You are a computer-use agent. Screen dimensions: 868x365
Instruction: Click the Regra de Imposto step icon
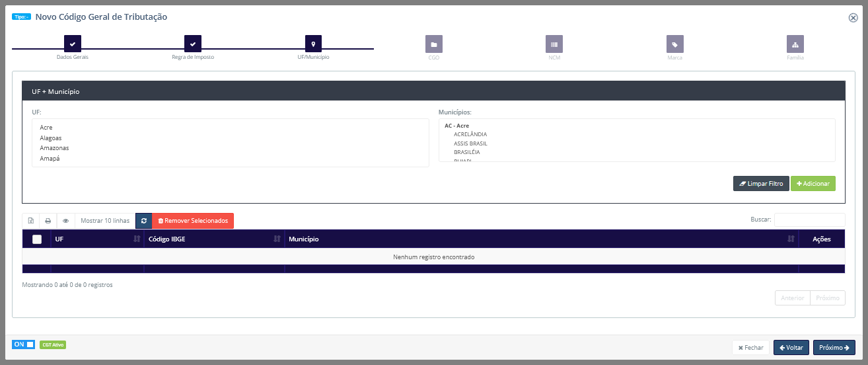pos(193,44)
